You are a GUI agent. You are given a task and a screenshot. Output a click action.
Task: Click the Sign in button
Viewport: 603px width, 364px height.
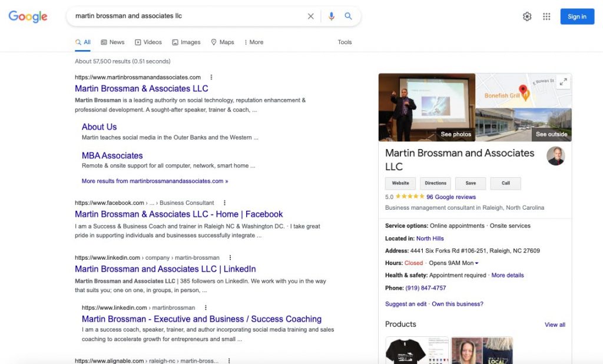pos(577,16)
